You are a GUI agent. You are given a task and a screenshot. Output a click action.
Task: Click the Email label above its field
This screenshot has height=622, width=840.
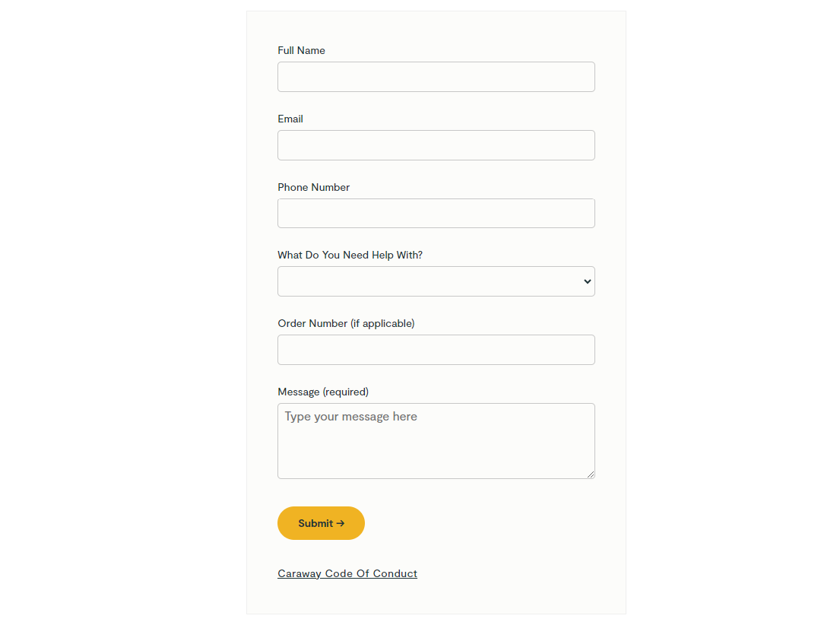click(290, 119)
